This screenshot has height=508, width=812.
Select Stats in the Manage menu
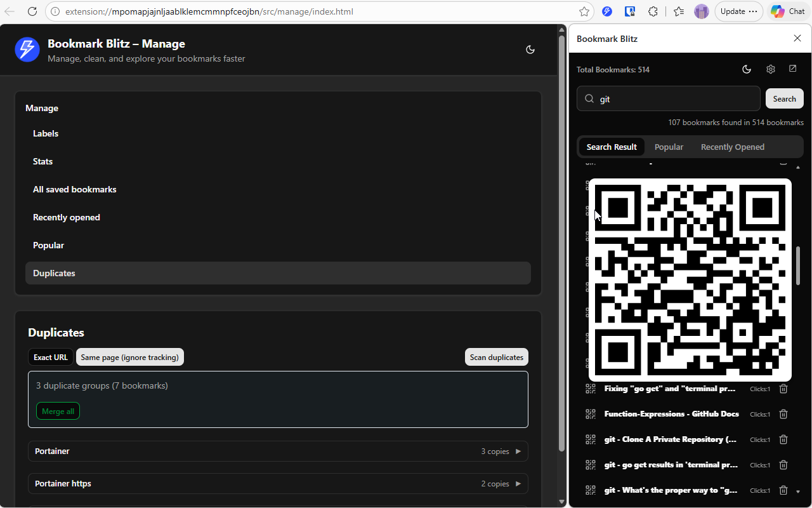[x=278, y=161]
